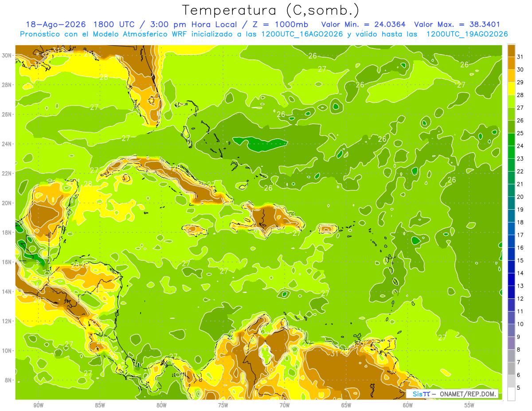This screenshot has height=411, width=532.
Task: Click the legend value label '18'
Action: pos(520,222)
